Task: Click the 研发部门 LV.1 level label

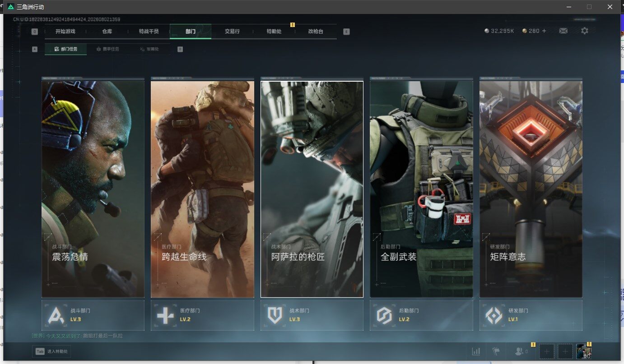Action: [514, 319]
